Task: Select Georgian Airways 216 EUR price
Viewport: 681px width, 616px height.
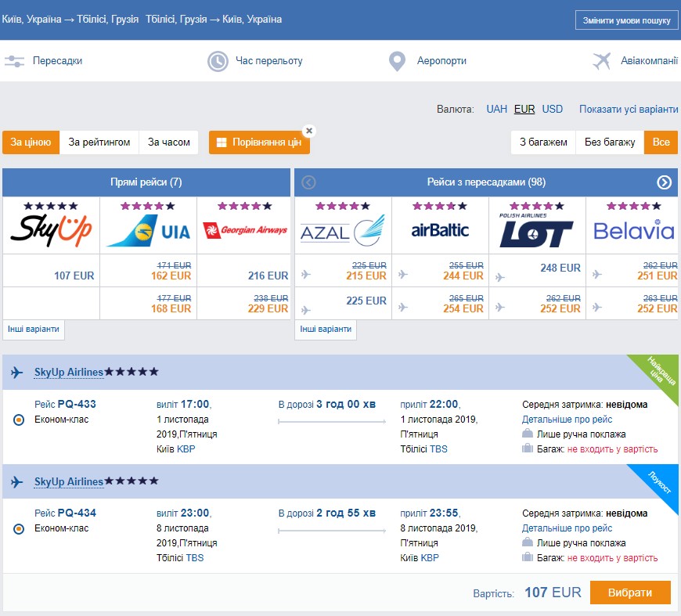Action: pos(268,276)
